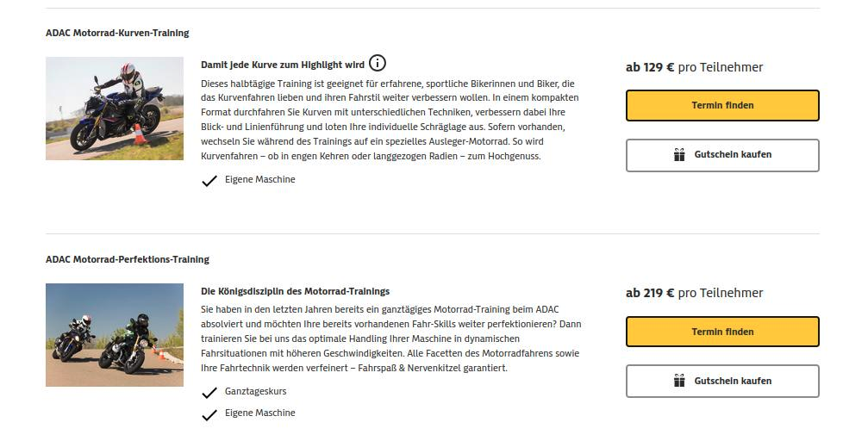Click the "ab 219 € pro Teilnehmer" price

[x=694, y=293]
